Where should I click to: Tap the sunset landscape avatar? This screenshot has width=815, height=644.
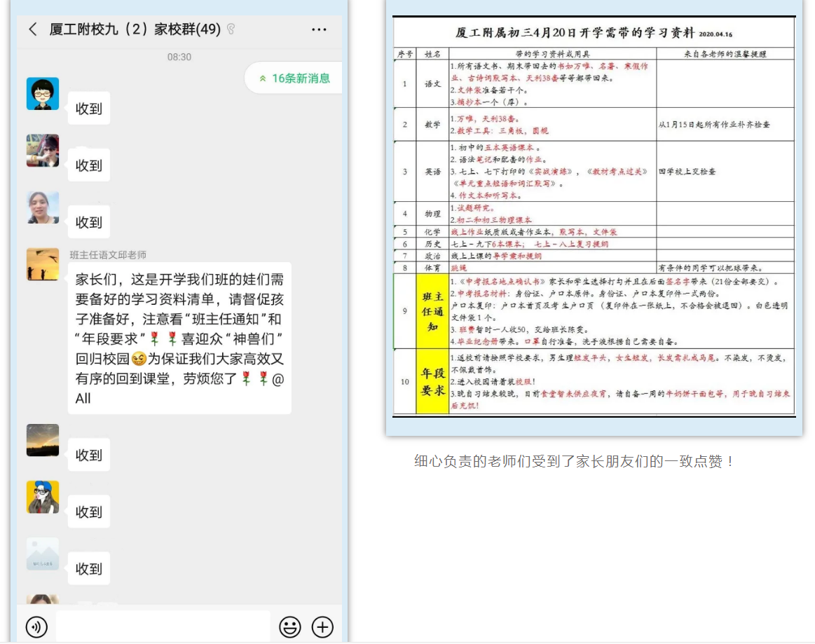[x=43, y=440]
